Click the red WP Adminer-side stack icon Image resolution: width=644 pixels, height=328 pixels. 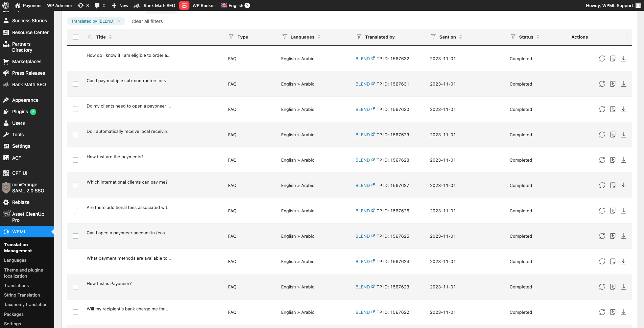[x=184, y=5]
